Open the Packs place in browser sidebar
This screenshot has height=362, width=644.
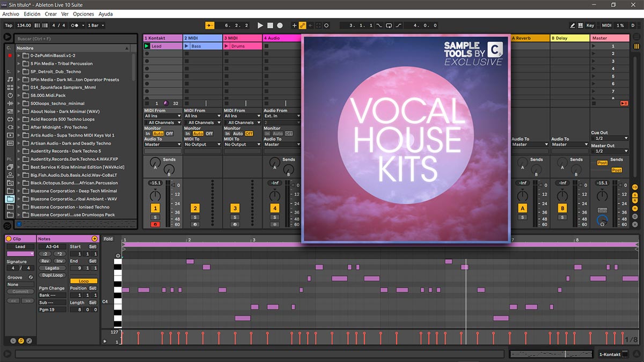click(10, 167)
